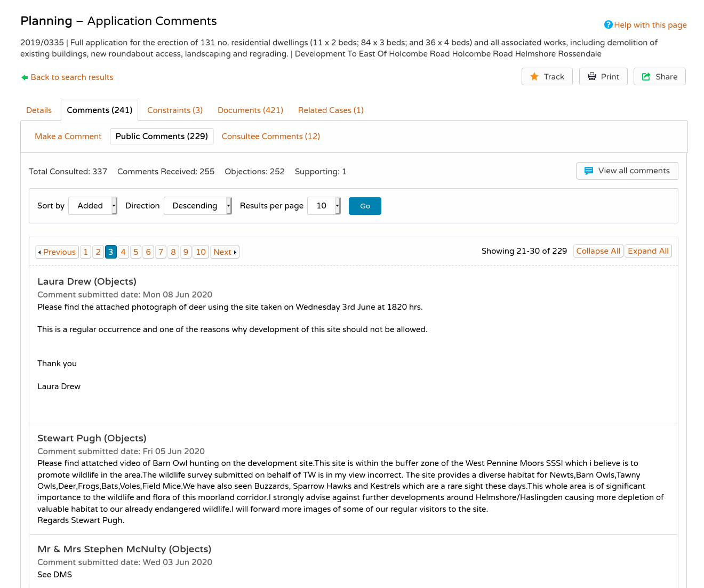This screenshot has width=704, height=588.
Task: Click the View all comments speech icon
Action: click(x=589, y=171)
